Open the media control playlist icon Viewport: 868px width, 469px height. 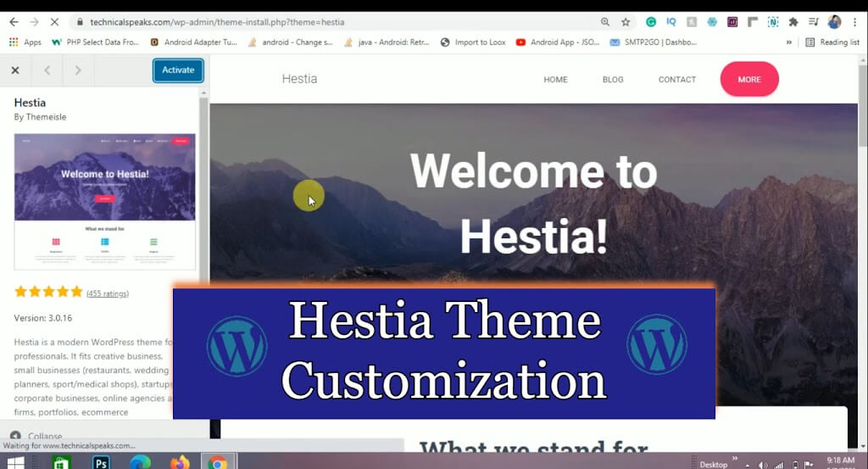tap(813, 22)
